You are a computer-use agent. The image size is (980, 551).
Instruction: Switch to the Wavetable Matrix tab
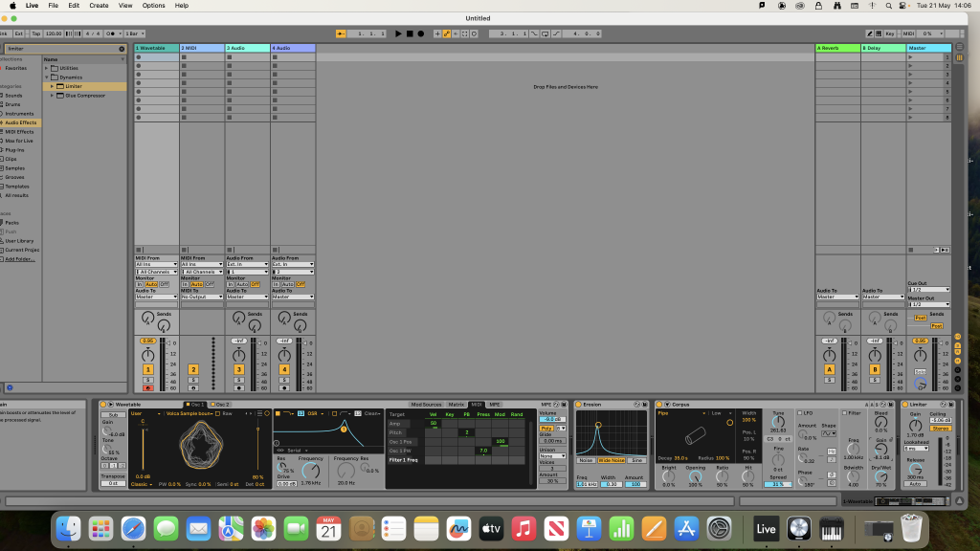click(x=456, y=405)
